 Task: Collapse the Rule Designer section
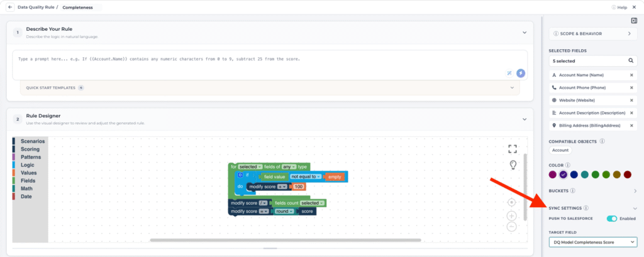click(524, 119)
